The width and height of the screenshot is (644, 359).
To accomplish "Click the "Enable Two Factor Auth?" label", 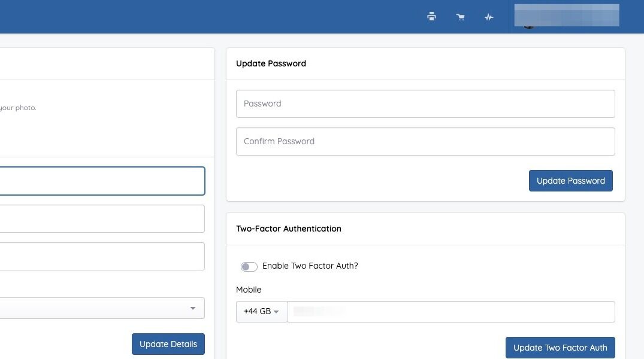I will pyautogui.click(x=310, y=266).
